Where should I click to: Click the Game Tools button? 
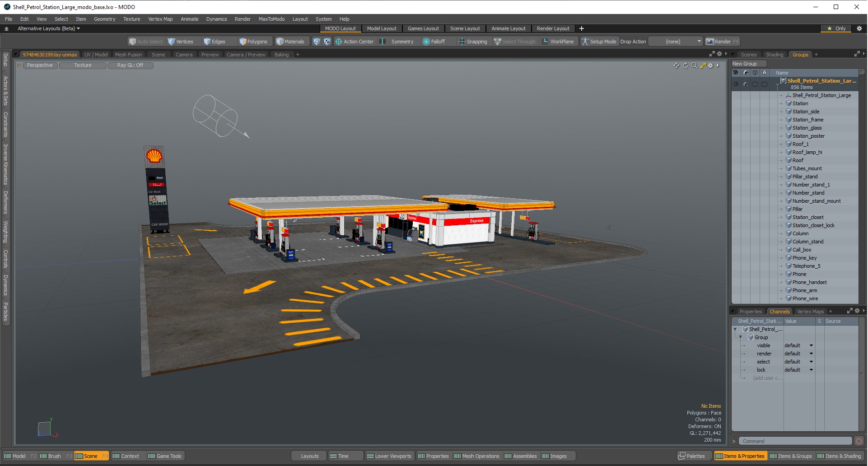[165, 456]
